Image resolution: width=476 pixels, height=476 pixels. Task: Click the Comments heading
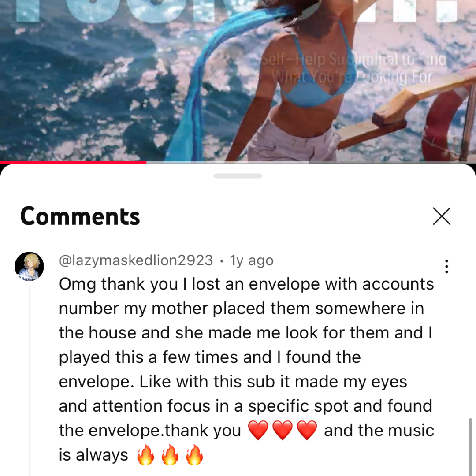tap(80, 216)
